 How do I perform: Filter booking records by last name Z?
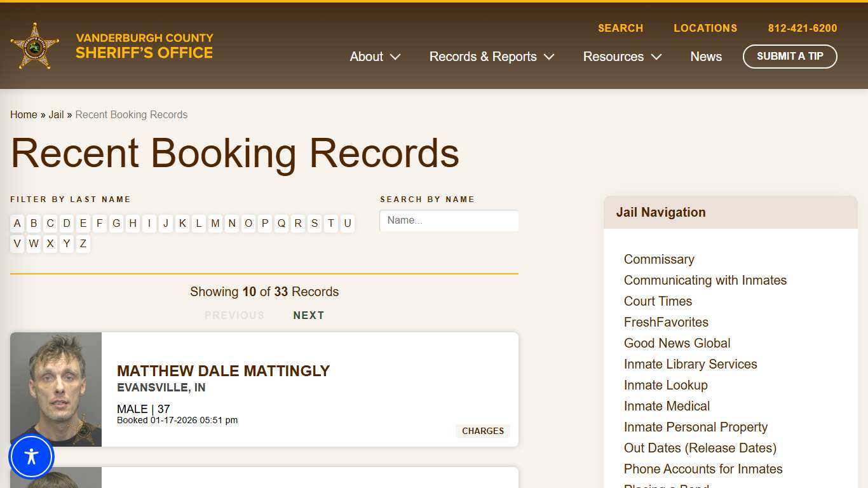pyautogui.click(x=83, y=243)
